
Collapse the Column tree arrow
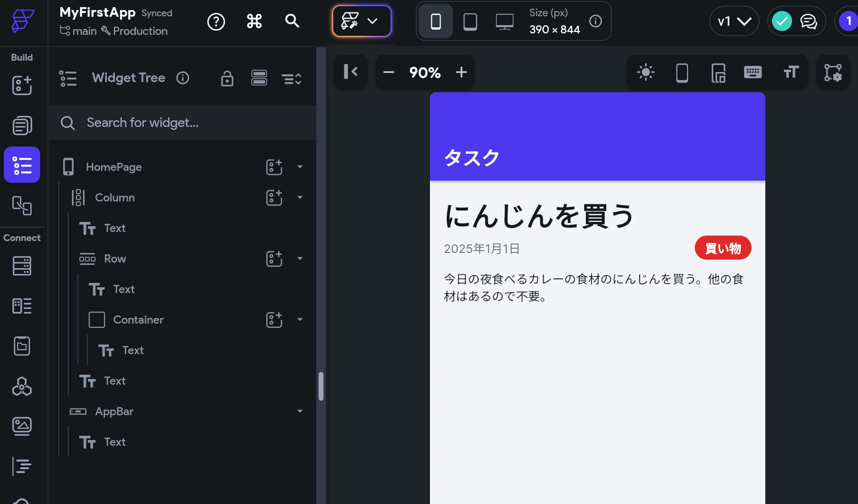[x=300, y=198]
